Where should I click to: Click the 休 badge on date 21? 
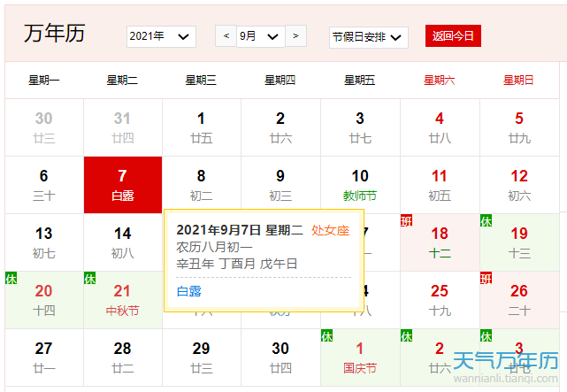(x=89, y=278)
